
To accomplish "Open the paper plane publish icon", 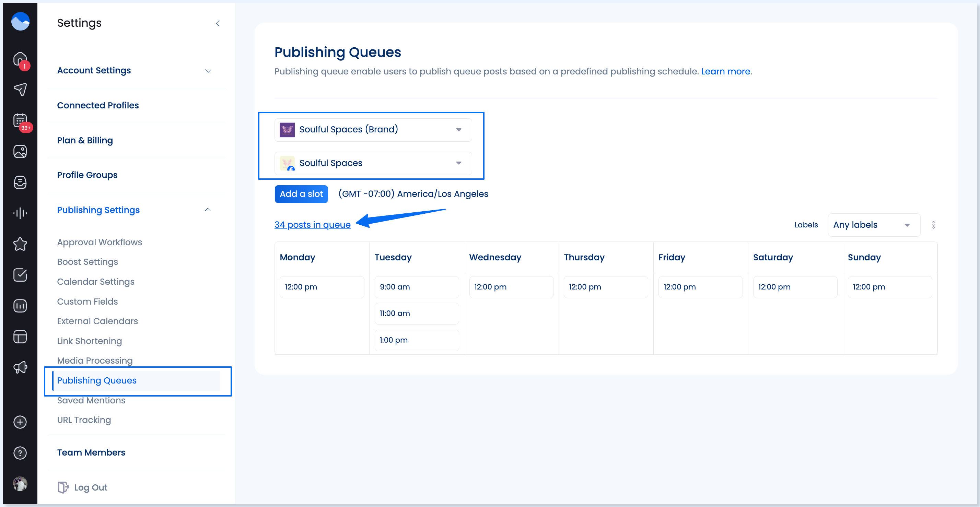I will pyautogui.click(x=20, y=90).
